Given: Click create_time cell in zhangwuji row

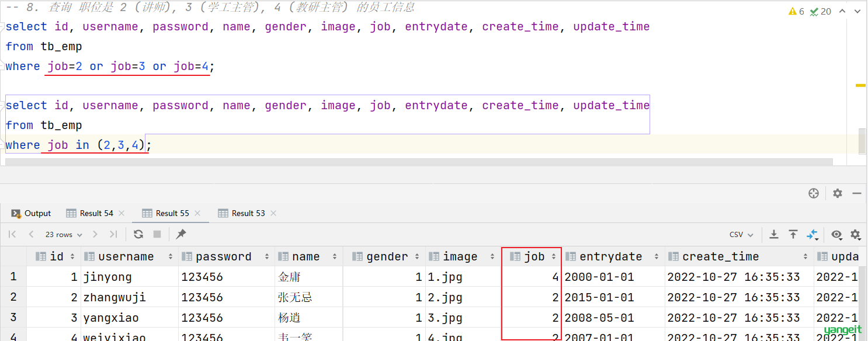Looking at the screenshot, I should [x=739, y=297].
